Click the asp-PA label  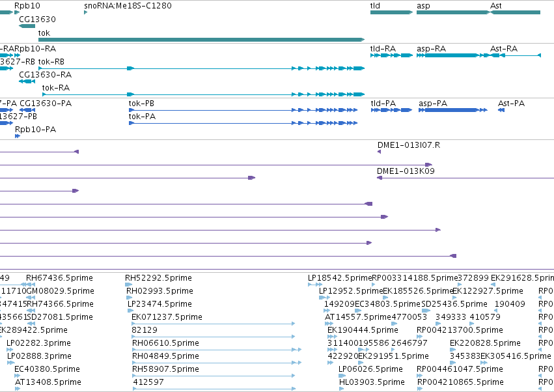(x=433, y=104)
